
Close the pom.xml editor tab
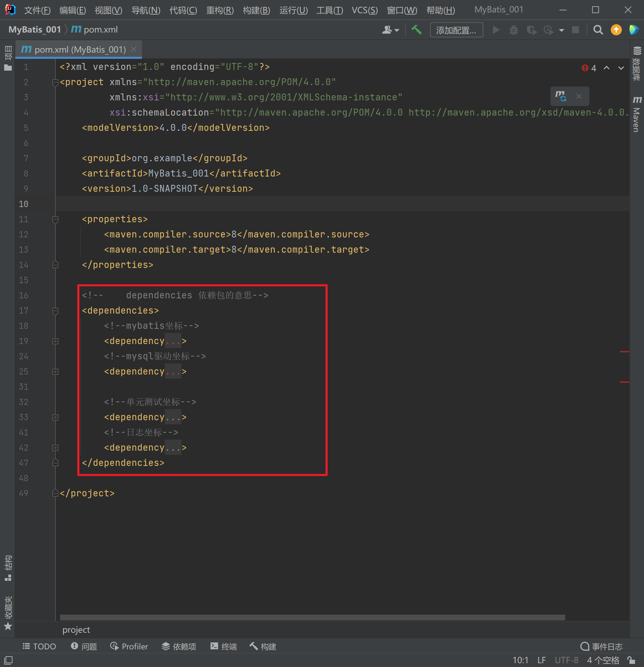(134, 49)
